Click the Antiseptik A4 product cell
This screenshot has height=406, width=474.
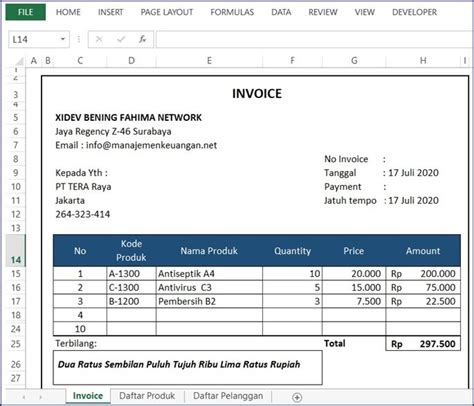tap(209, 274)
